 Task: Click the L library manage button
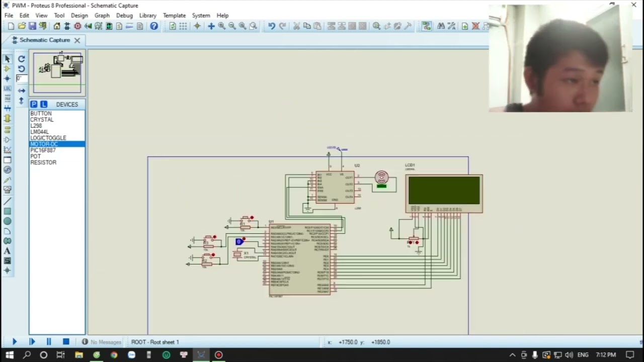[44, 104]
